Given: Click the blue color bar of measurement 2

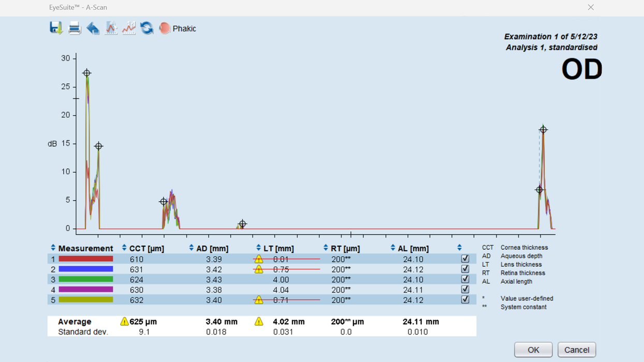Looking at the screenshot, I should [x=85, y=269].
